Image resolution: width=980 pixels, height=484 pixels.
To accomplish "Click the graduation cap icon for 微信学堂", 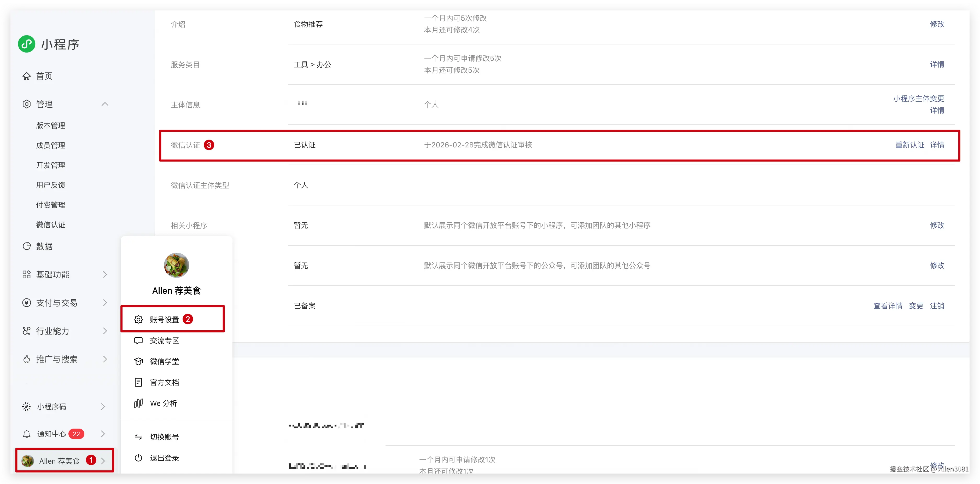I will coord(138,361).
